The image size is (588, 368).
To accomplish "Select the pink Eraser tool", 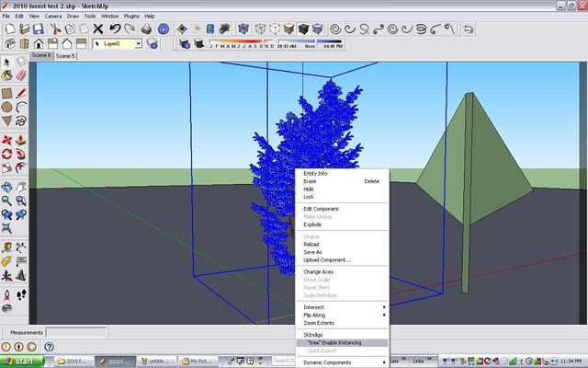I will (21, 75).
